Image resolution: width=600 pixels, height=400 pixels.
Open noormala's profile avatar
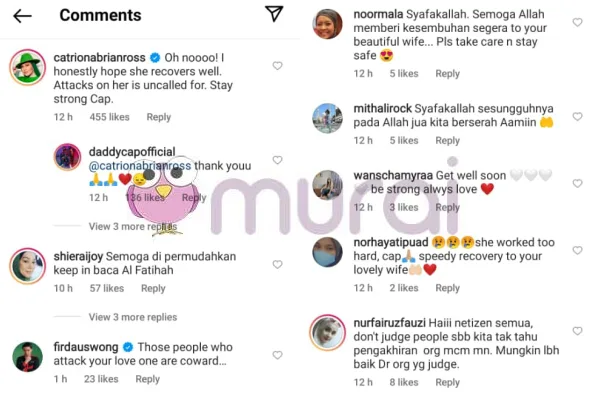(x=328, y=24)
